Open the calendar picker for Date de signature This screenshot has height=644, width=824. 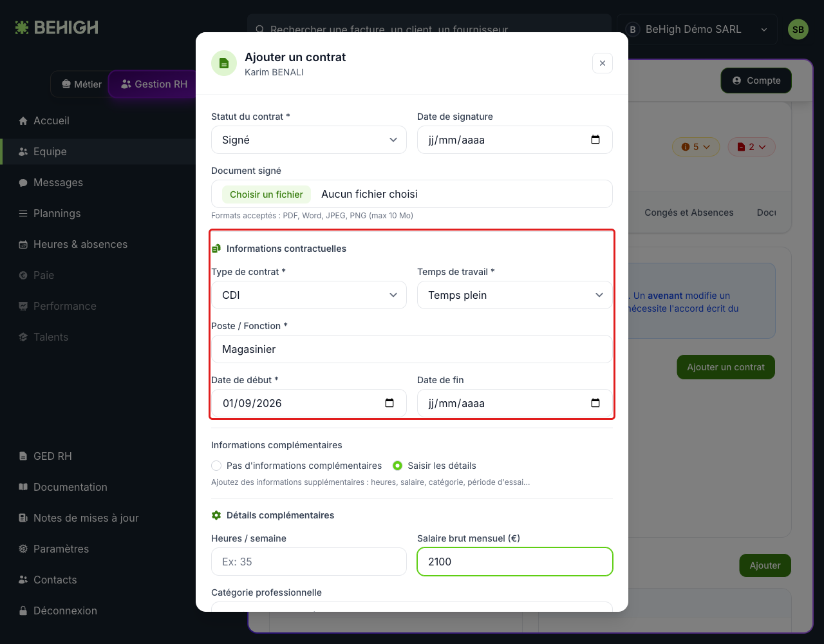[595, 140]
